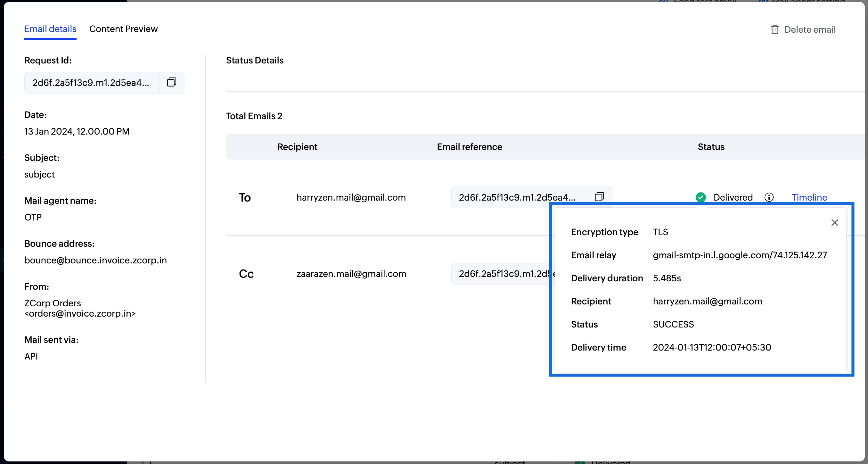Select the Request Id field
The width and height of the screenshot is (868, 464).
tap(91, 83)
